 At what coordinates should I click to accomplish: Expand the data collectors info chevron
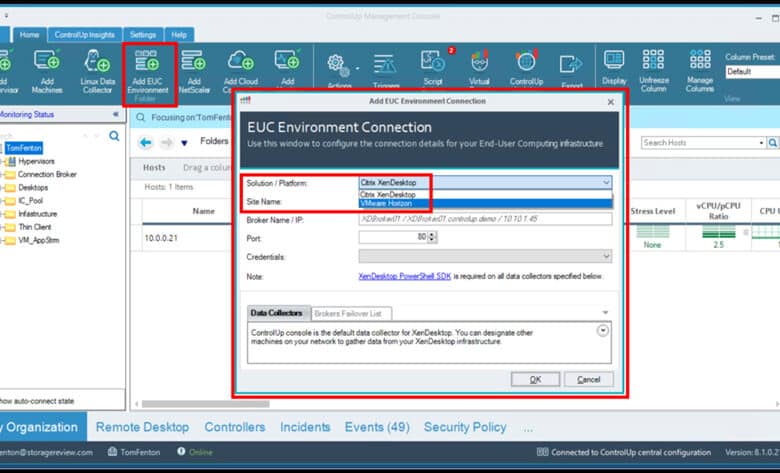coord(602,331)
